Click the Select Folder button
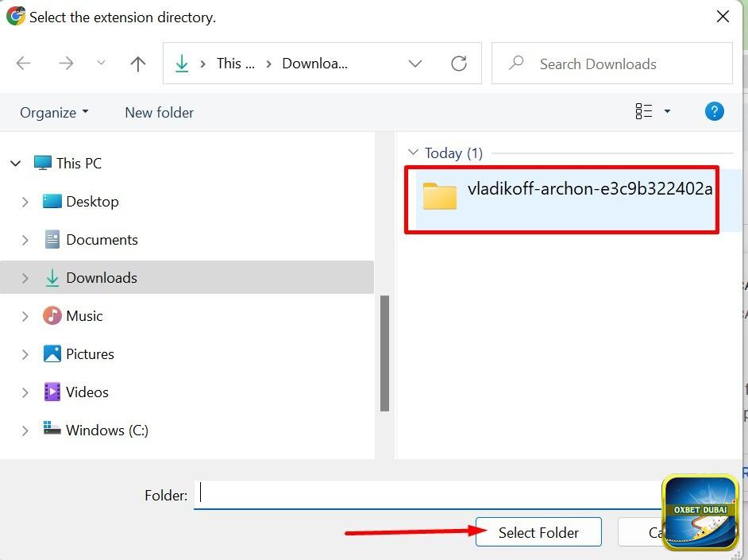 [x=538, y=532]
